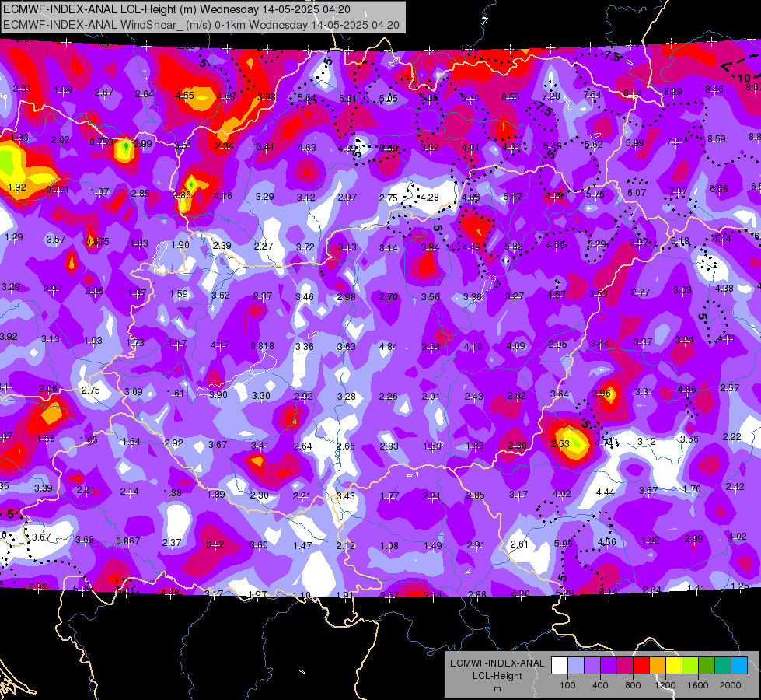Click the wind shear value 4.84
Viewport: 761px width, 700px height.
[x=388, y=347]
